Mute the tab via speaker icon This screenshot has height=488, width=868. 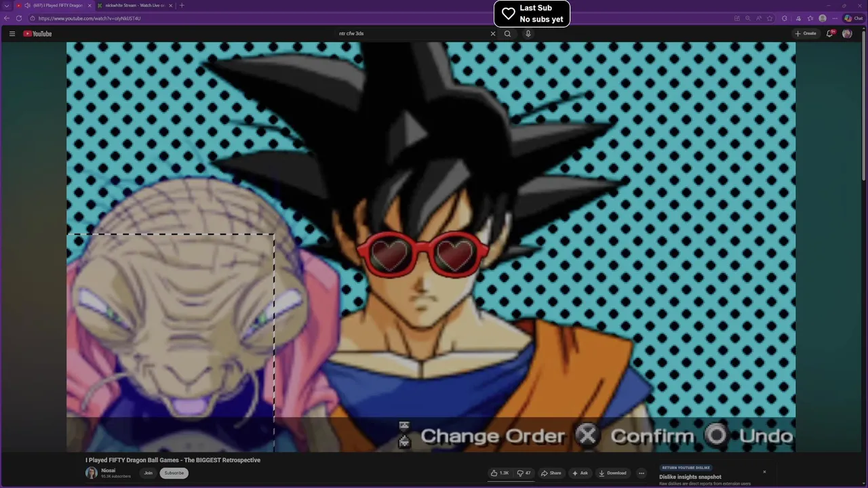tap(27, 5)
